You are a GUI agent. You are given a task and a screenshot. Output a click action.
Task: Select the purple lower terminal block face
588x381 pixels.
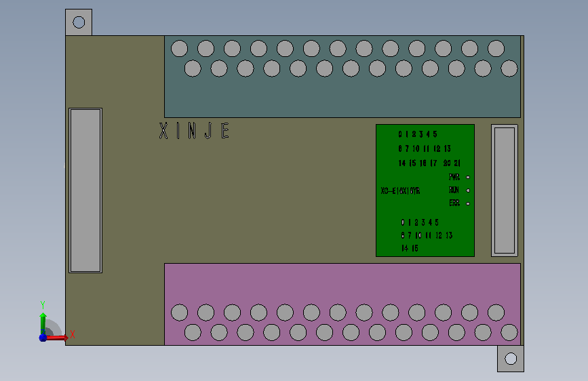click(342, 304)
